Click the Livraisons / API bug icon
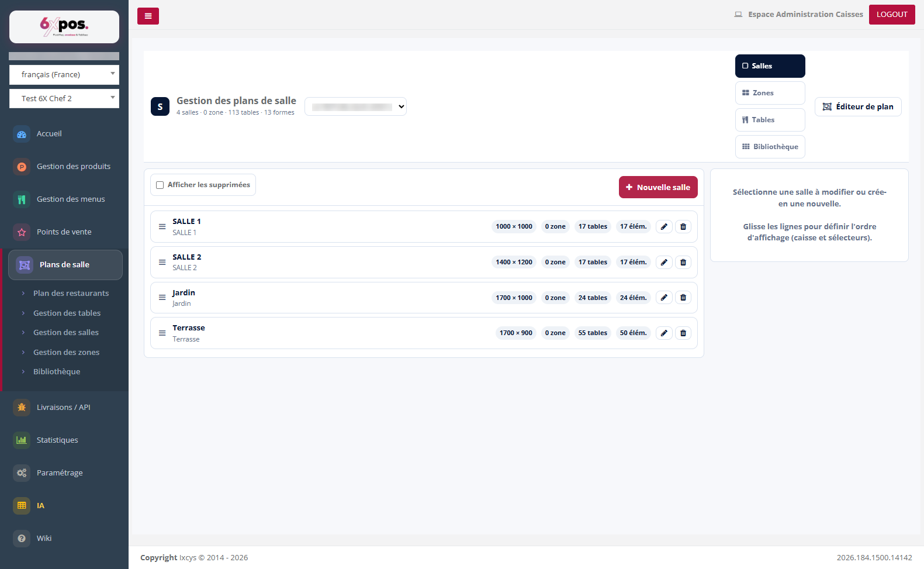924x569 pixels. pos(22,408)
